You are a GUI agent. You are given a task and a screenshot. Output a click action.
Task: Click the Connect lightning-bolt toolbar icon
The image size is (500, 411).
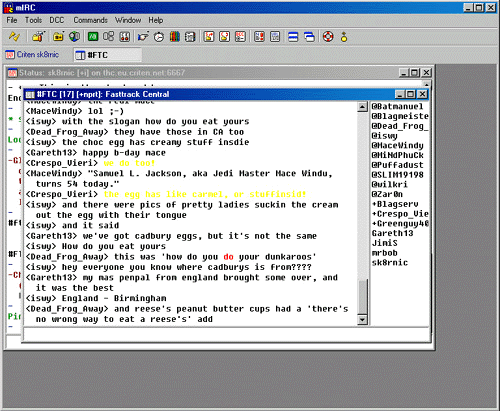click(x=14, y=36)
